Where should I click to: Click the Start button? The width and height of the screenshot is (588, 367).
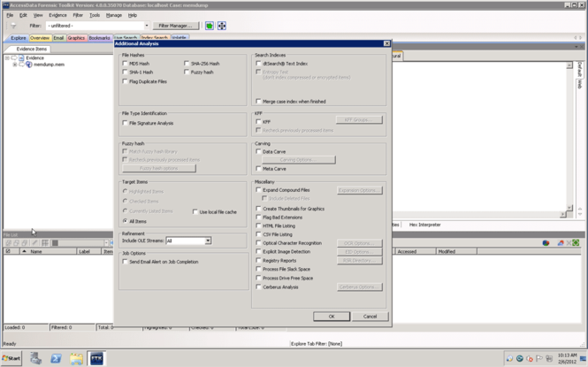(11, 358)
